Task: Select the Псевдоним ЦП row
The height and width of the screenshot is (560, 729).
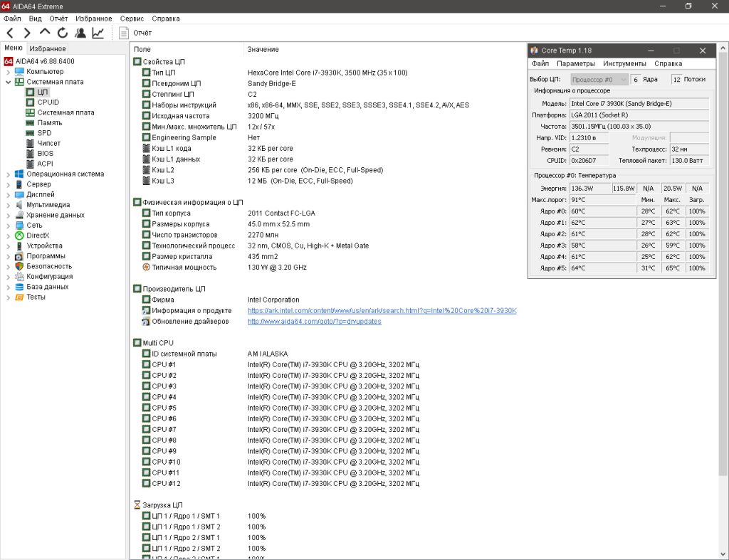Action: 177,84
